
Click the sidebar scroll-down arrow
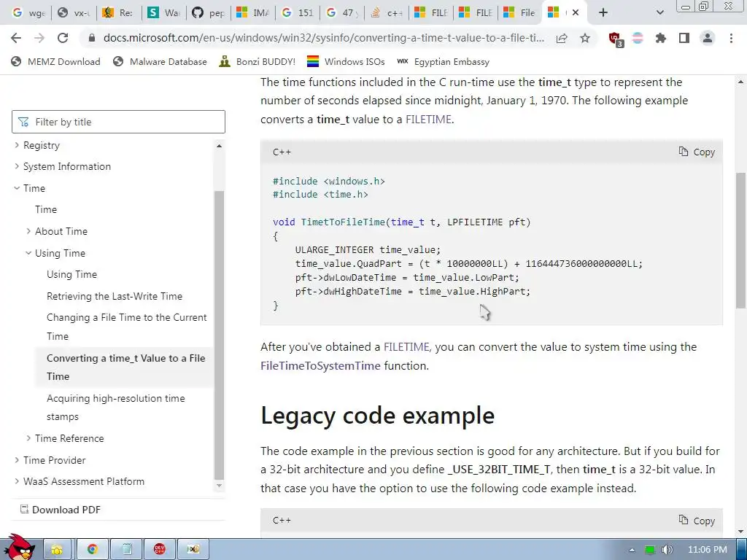(x=219, y=486)
